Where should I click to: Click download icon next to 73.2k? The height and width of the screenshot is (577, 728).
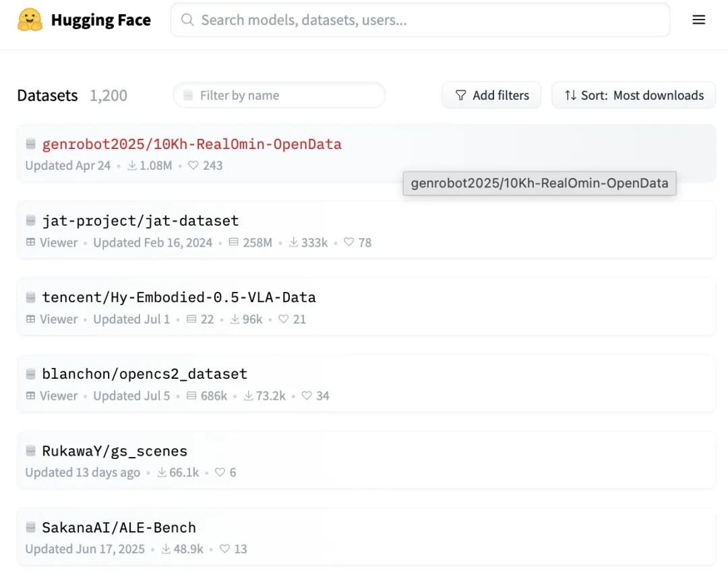[x=249, y=395]
